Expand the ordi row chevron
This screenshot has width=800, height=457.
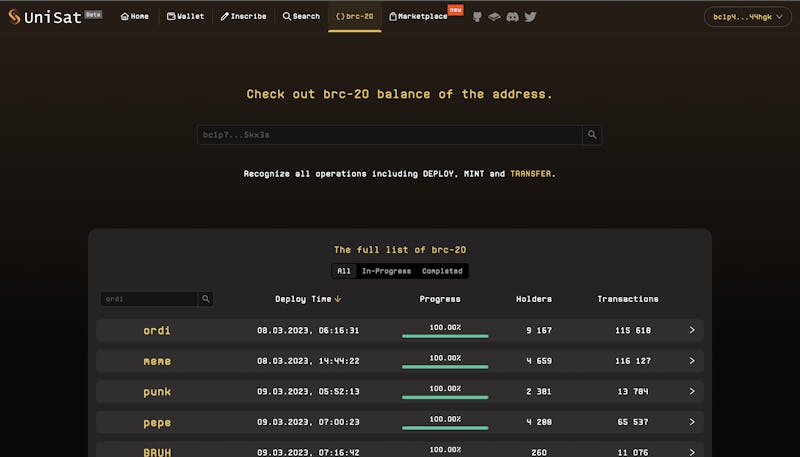[x=692, y=330]
